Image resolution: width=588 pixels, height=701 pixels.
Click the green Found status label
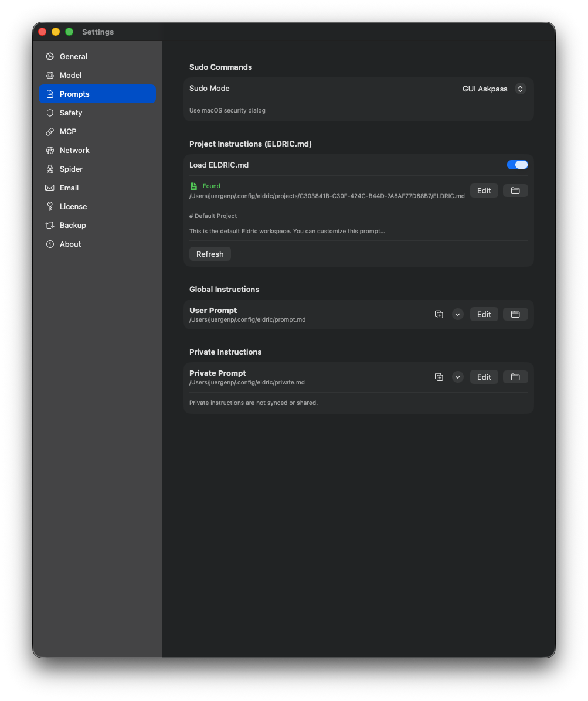point(211,186)
